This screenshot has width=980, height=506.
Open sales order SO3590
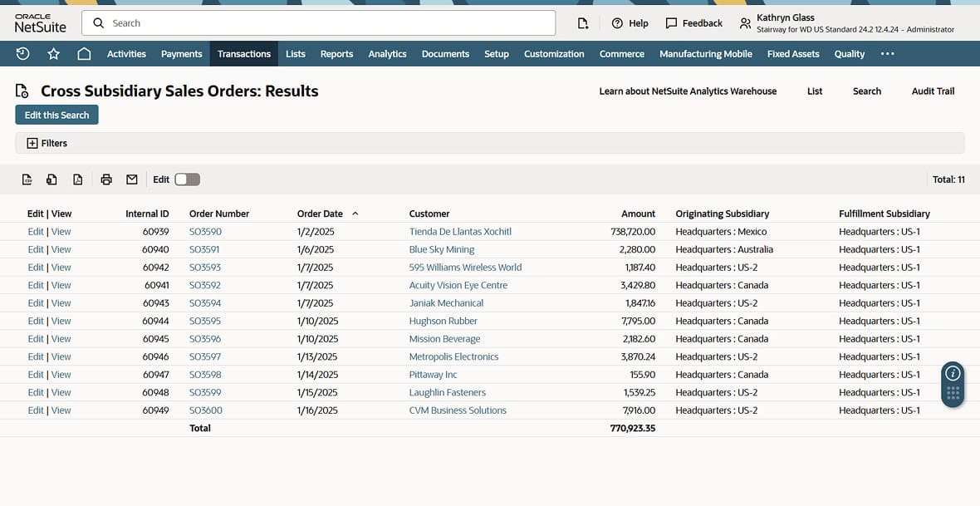point(204,231)
